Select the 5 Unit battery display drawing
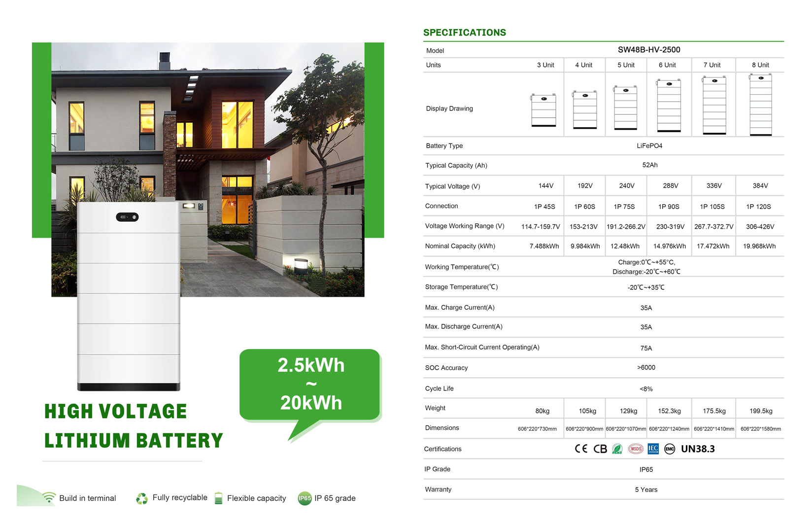 tap(626, 107)
